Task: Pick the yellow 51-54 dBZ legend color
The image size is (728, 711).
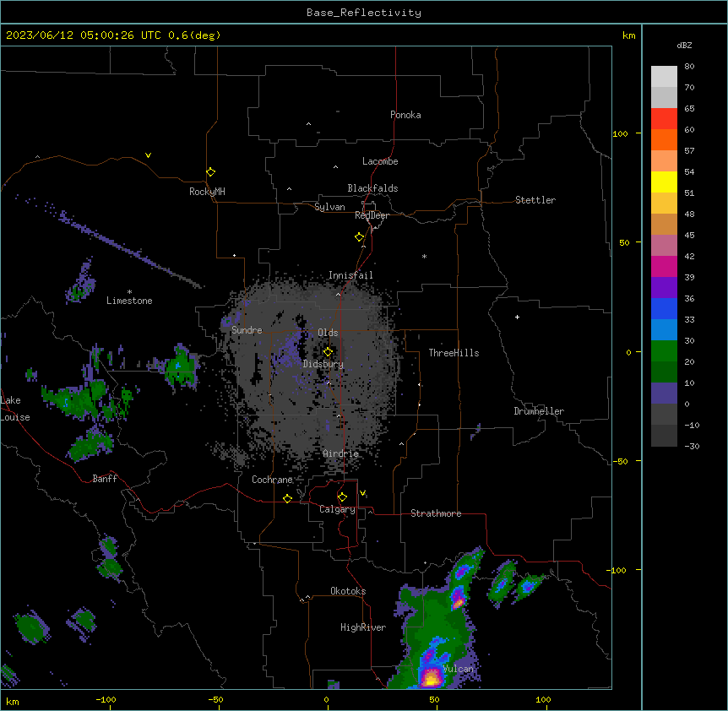Action: [664, 182]
